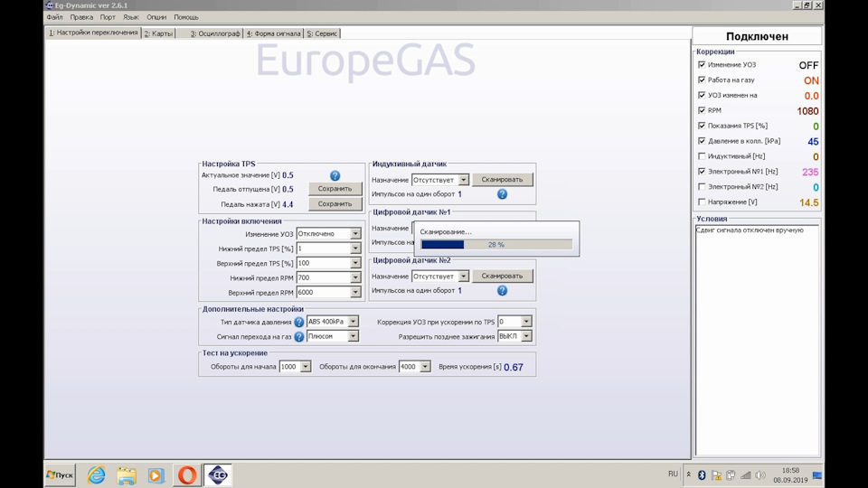Save the Педаль нажата value
This screenshot has height=488, width=868.
(335, 203)
